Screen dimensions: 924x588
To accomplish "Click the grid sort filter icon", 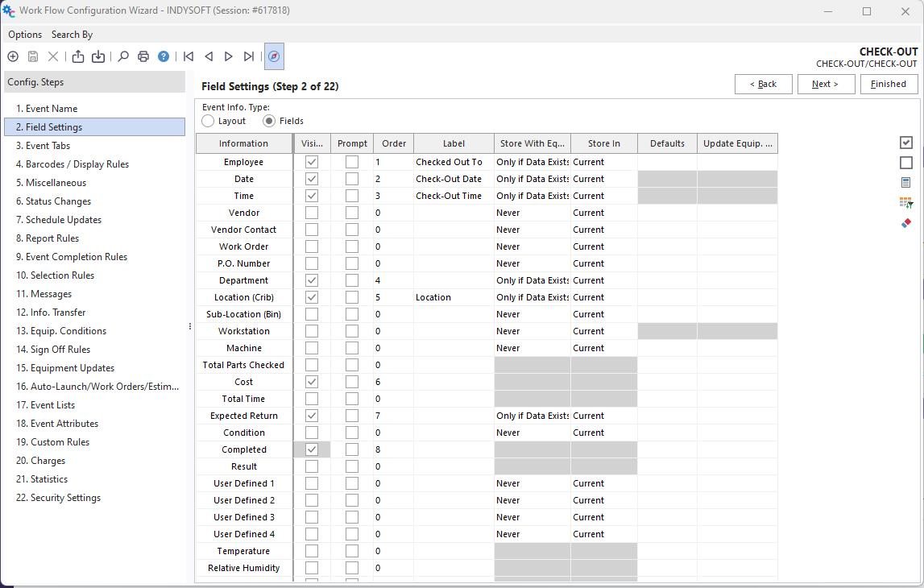I will point(906,203).
